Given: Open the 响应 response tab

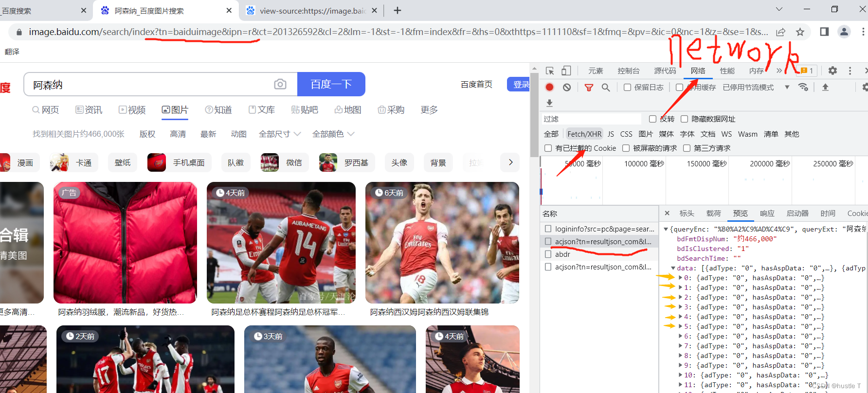Looking at the screenshot, I should tap(767, 213).
